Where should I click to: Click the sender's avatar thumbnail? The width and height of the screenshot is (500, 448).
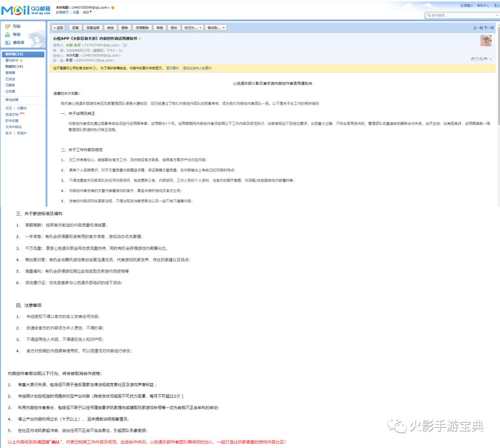coord(486,41)
